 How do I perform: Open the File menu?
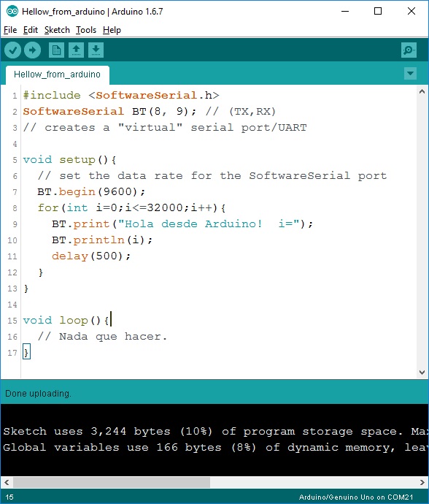pyautogui.click(x=10, y=30)
